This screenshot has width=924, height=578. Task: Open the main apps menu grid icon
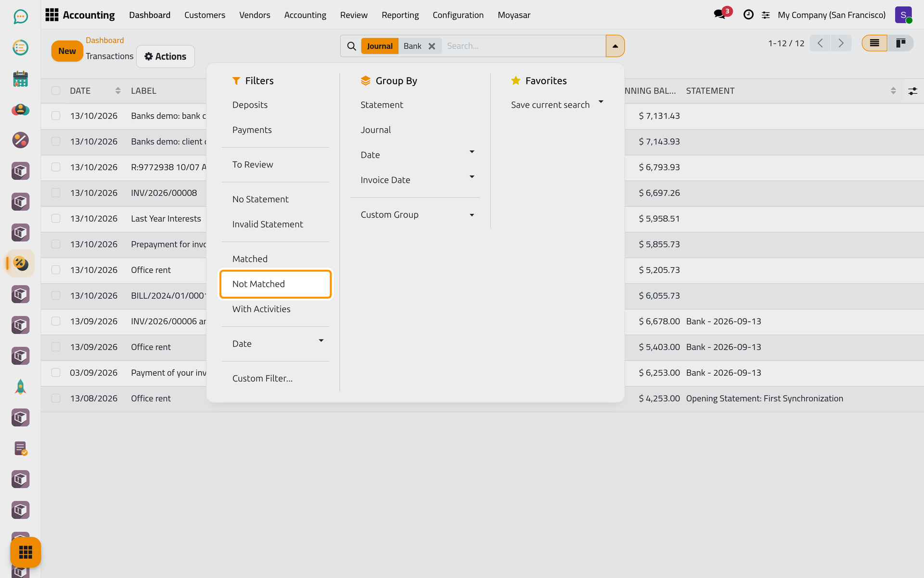point(51,15)
